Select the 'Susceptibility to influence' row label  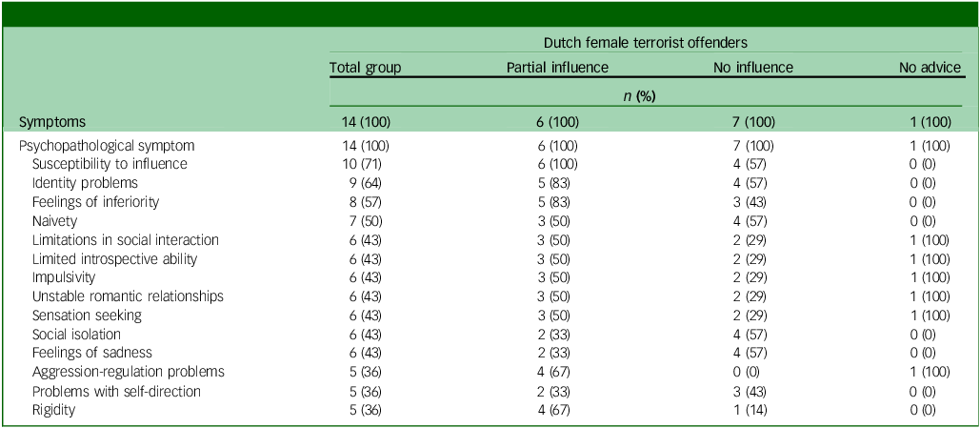point(110,164)
